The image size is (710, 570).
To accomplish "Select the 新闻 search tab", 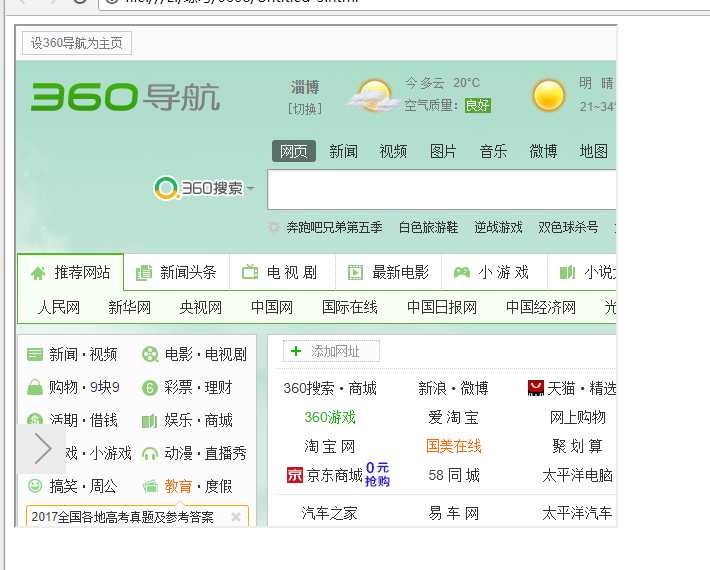I will click(344, 151).
